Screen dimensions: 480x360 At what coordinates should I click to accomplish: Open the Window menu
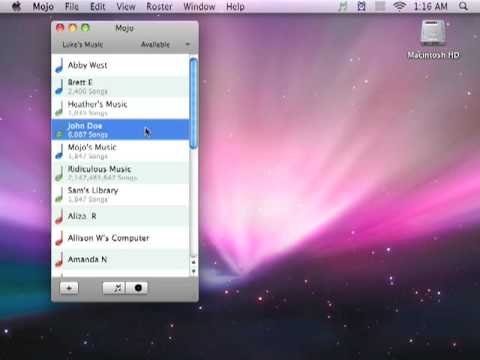click(199, 7)
